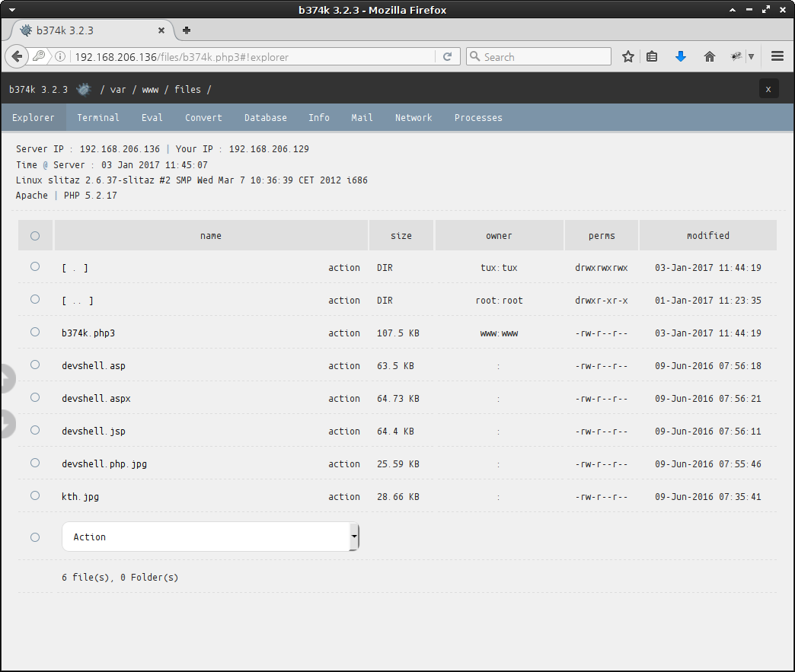This screenshot has width=795, height=672.
Task: Open the Firefox hamburger menu
Action: [777, 56]
